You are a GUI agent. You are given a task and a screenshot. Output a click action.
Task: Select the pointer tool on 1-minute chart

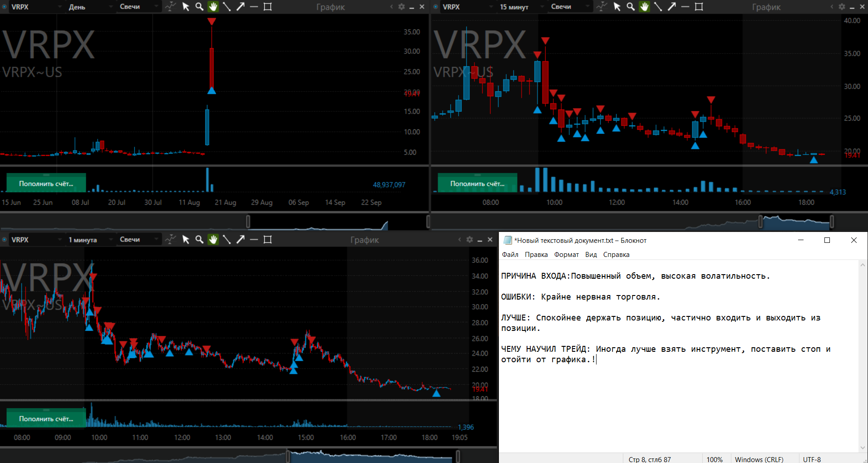[186, 239]
